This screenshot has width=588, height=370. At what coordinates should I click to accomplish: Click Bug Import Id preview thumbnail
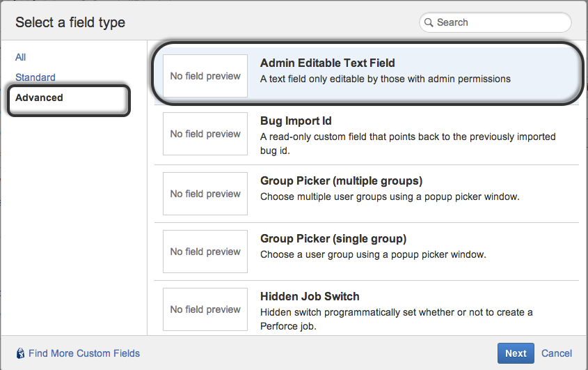[x=205, y=134]
